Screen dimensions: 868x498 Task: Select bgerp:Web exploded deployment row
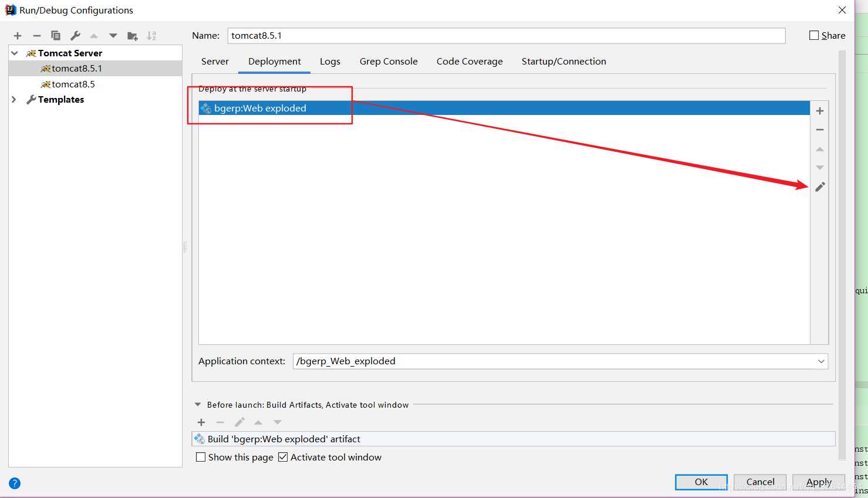pos(504,108)
